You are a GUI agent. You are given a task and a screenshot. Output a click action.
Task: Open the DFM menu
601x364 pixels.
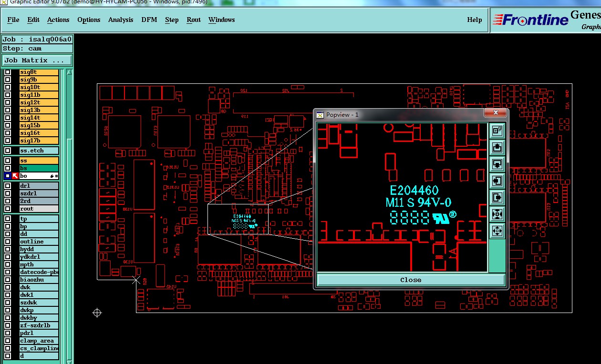pos(149,20)
